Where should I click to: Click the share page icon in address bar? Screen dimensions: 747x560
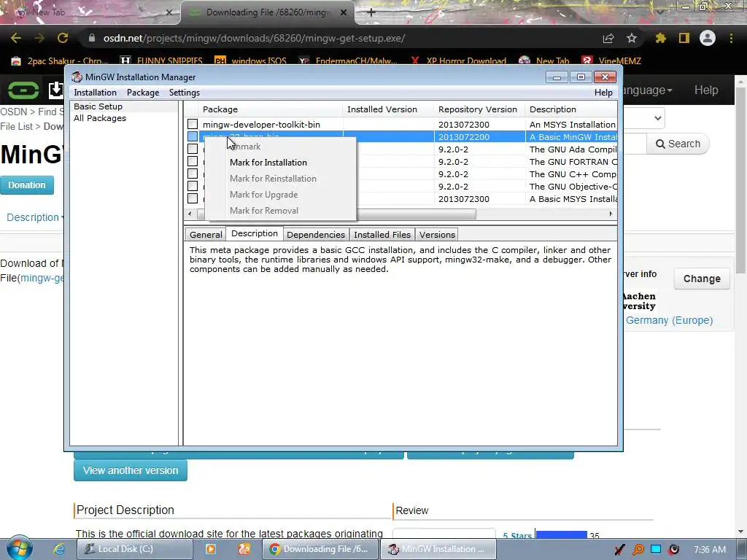(x=608, y=39)
